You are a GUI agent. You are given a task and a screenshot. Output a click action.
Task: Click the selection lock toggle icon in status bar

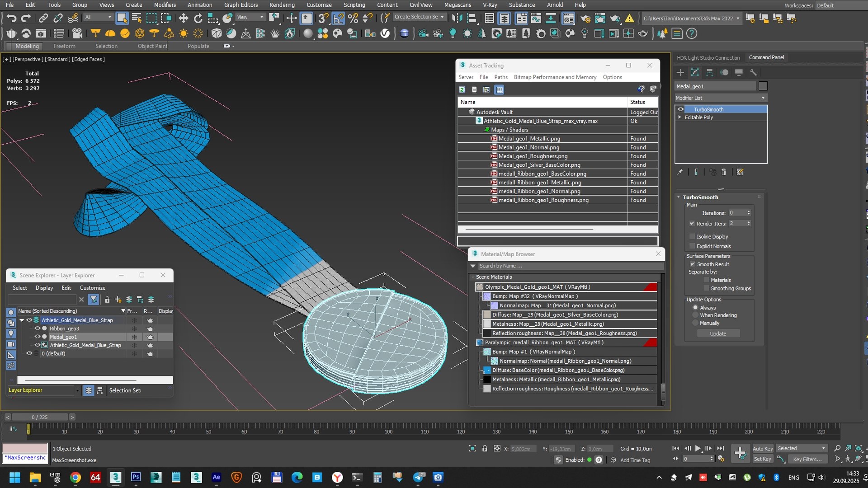click(485, 449)
